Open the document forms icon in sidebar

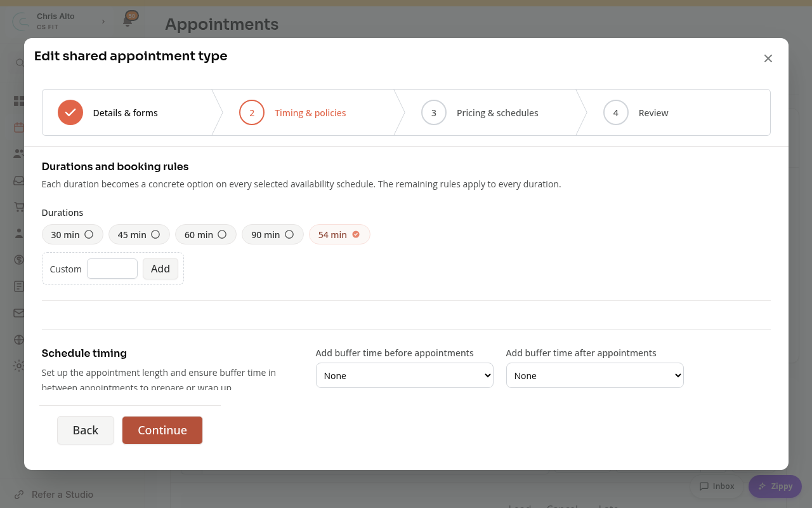tap(19, 286)
